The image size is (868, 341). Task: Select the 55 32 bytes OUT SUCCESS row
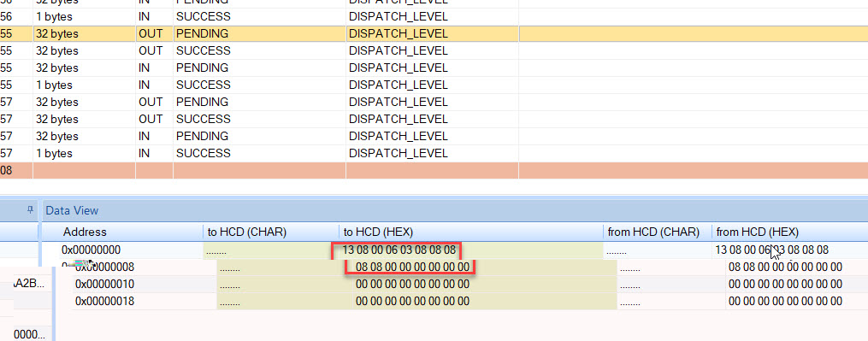click(434, 51)
